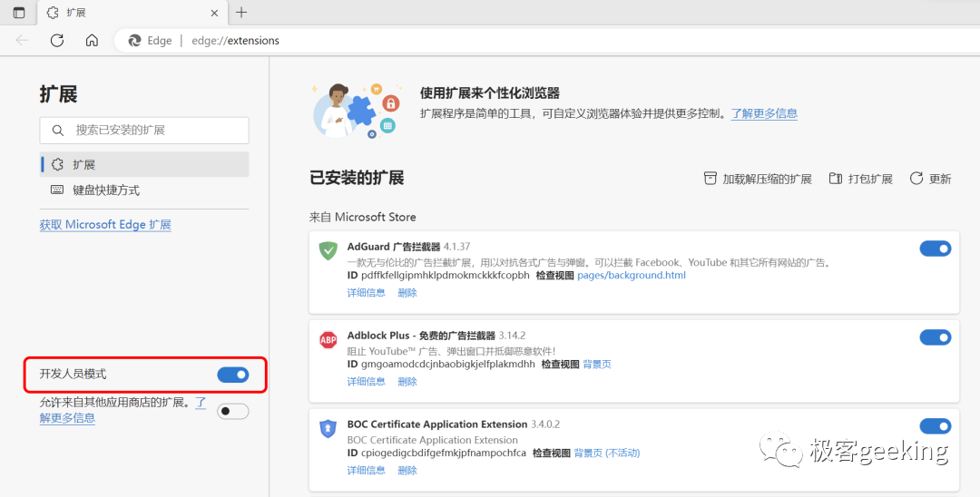Image resolution: width=980 pixels, height=497 pixels.
Task: Click 加载解压缩的扩展 button
Action: [x=758, y=179]
